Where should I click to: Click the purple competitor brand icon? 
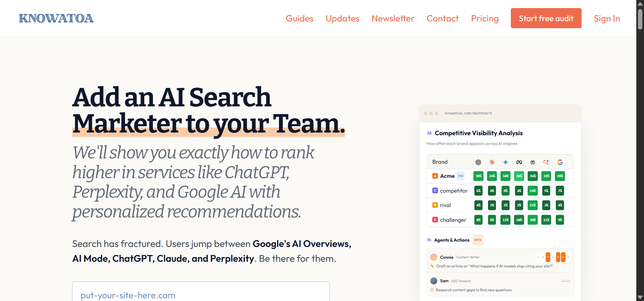tap(435, 190)
